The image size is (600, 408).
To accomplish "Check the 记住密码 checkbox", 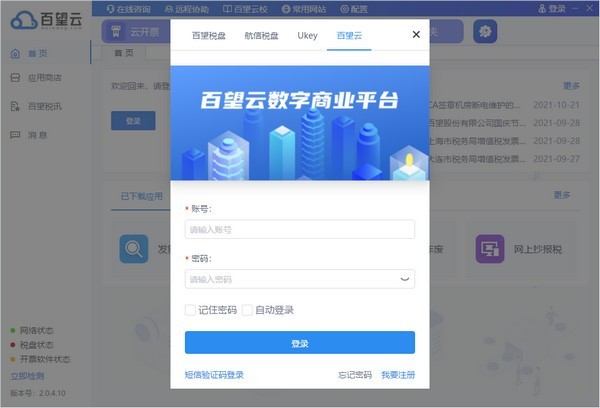I will click(190, 310).
